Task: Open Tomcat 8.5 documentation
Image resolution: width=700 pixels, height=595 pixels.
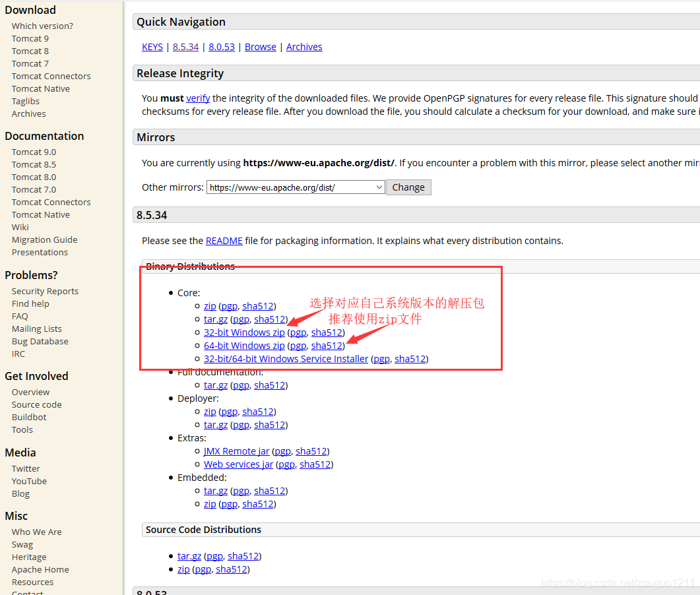Action: [x=34, y=165]
